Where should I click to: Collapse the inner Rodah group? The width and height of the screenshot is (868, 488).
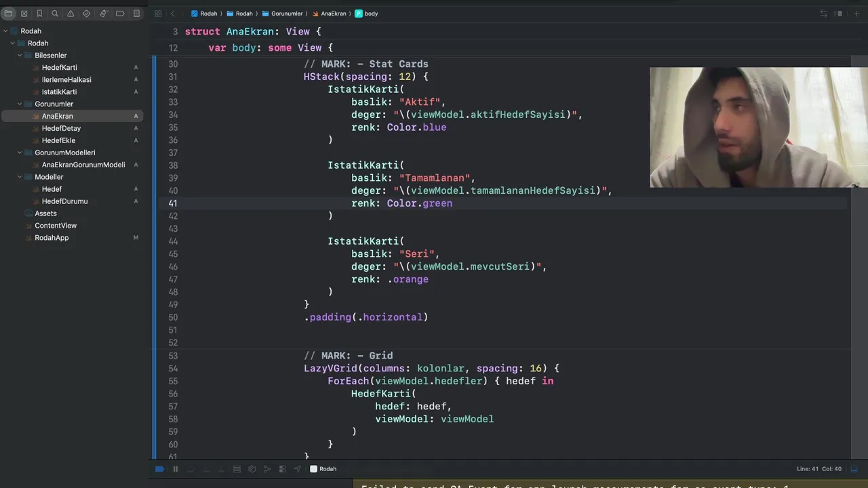(x=12, y=43)
